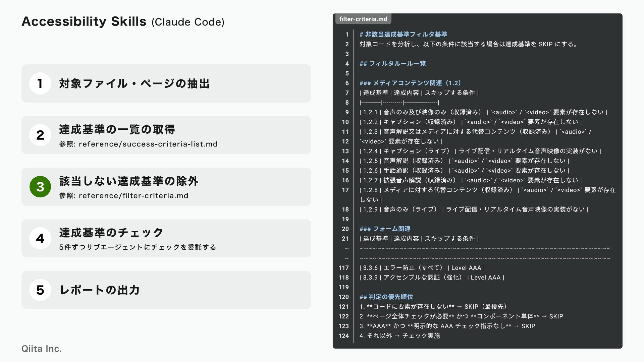This screenshot has width=644, height=362.
Task: Click the フィルタルール一覧 heading on line 4
Action: pyautogui.click(x=392, y=64)
